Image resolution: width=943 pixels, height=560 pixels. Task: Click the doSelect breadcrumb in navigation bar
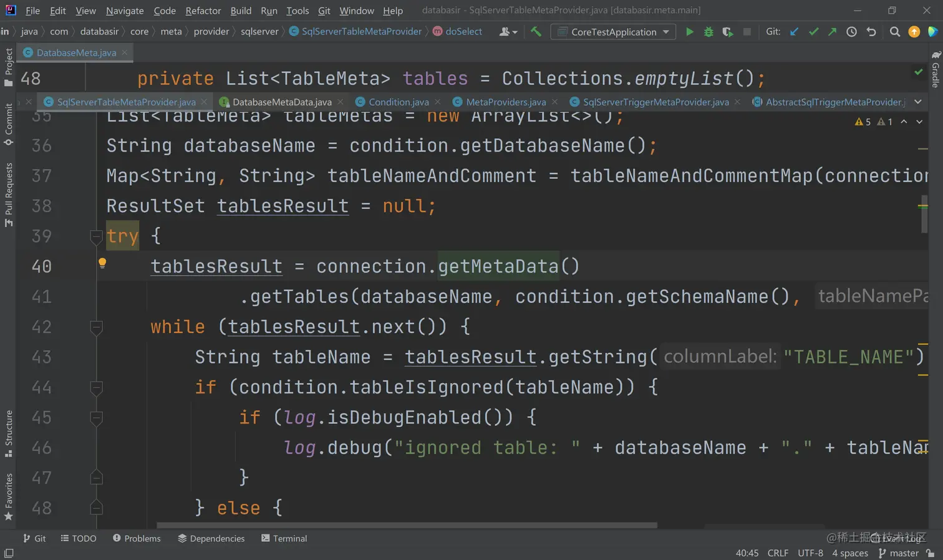(458, 31)
